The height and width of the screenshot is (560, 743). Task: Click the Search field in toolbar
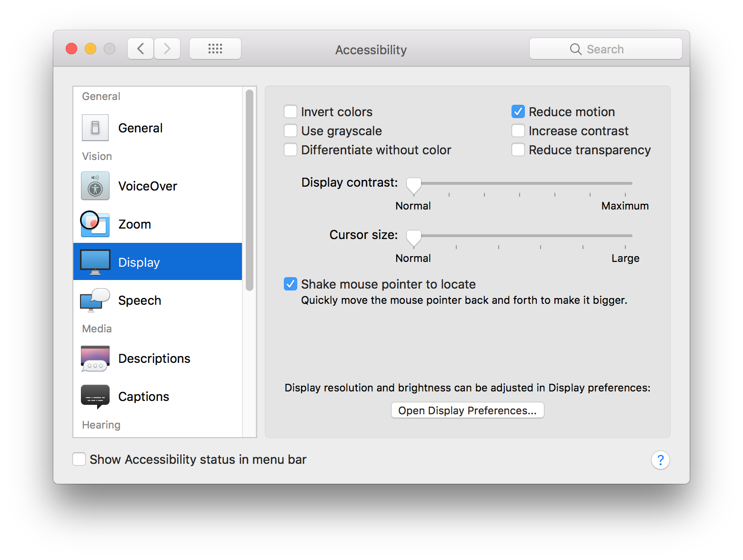(605, 49)
